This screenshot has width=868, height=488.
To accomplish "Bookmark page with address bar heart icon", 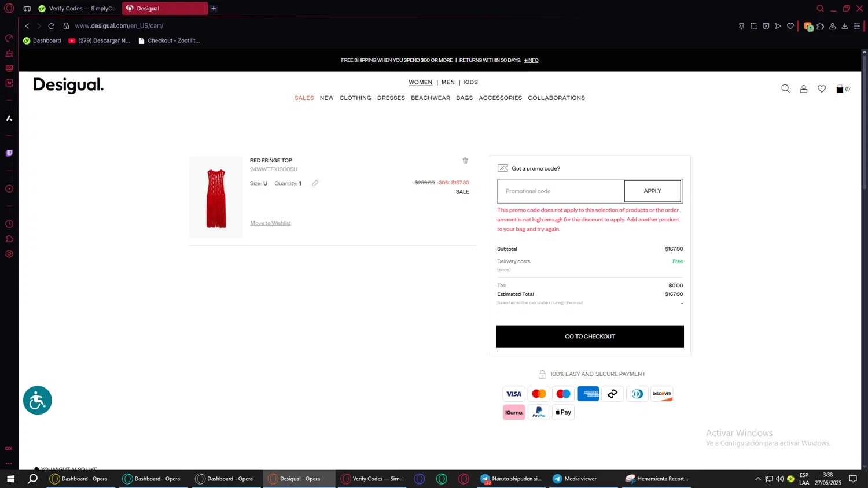I will [790, 26].
